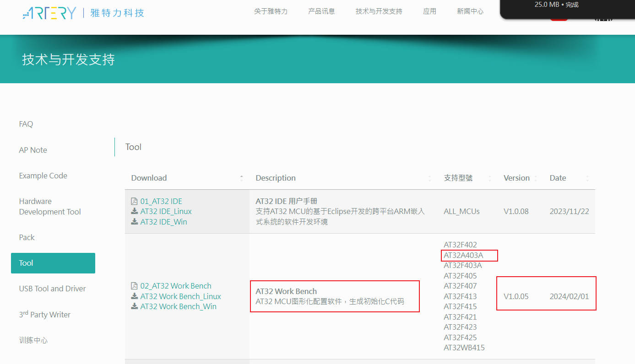Click AT32A403A in supported models

(463, 255)
